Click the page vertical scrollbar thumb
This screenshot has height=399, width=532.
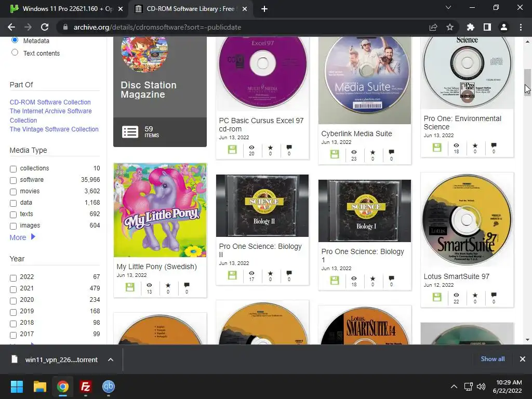pos(527,83)
